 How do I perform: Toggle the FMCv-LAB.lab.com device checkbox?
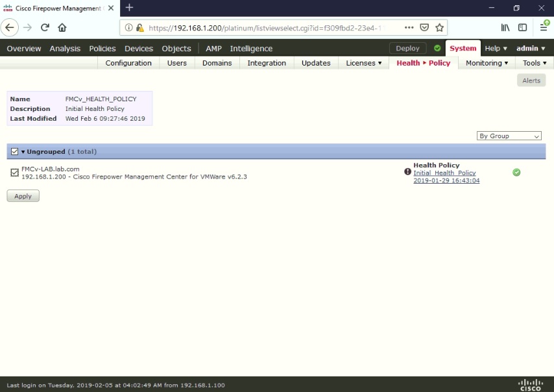pyautogui.click(x=14, y=173)
